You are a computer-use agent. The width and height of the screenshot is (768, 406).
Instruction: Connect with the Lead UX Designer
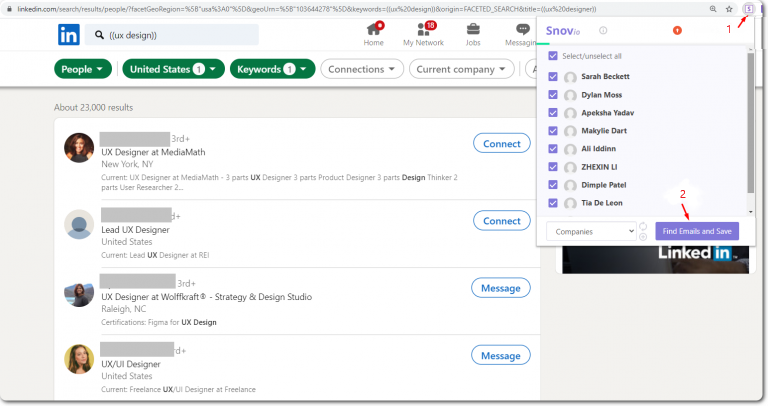(502, 221)
